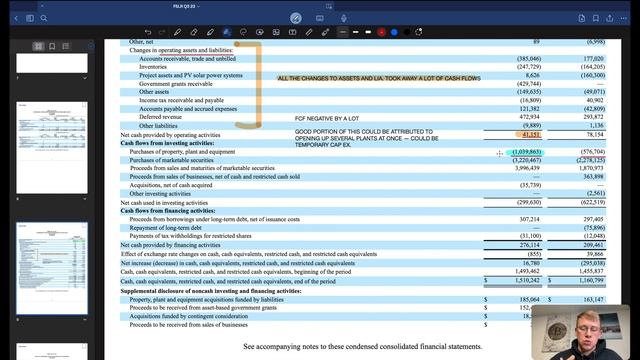The image size is (640, 360).
Task: Click 'Net cash provided by financing activities'
Action: click(170, 245)
